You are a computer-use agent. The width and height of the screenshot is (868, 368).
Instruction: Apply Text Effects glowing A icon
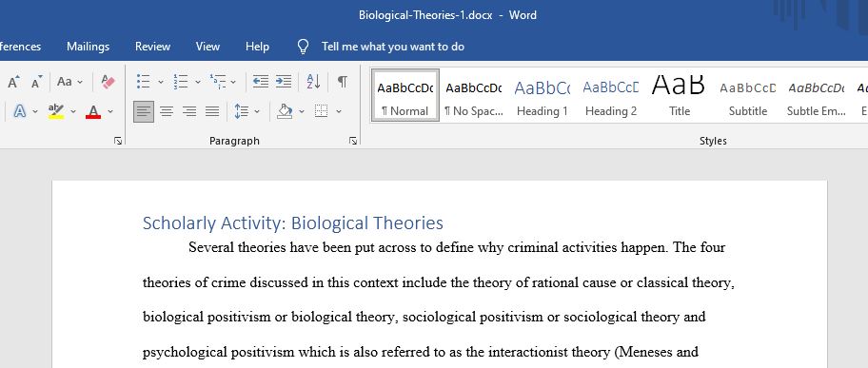20,111
